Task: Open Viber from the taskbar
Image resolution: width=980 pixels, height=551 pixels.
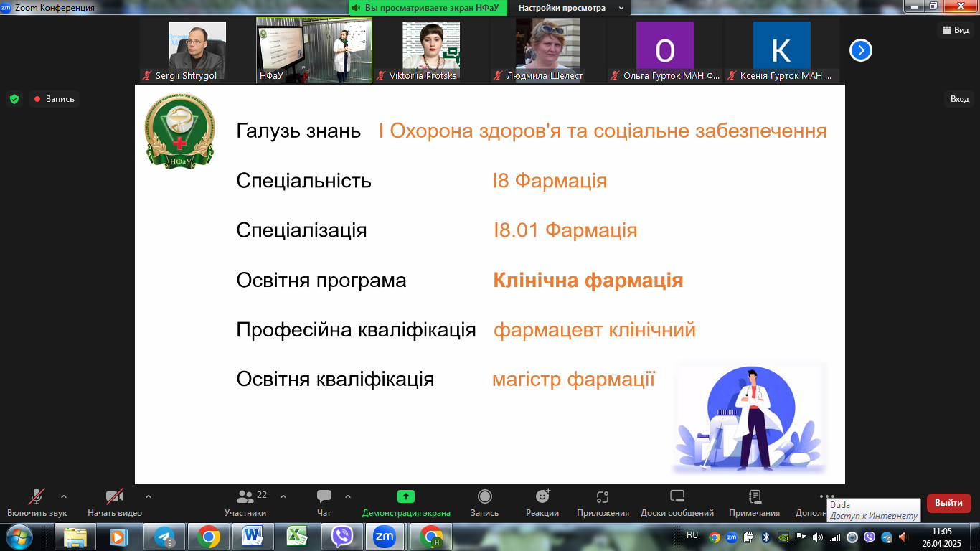Action: (x=342, y=537)
